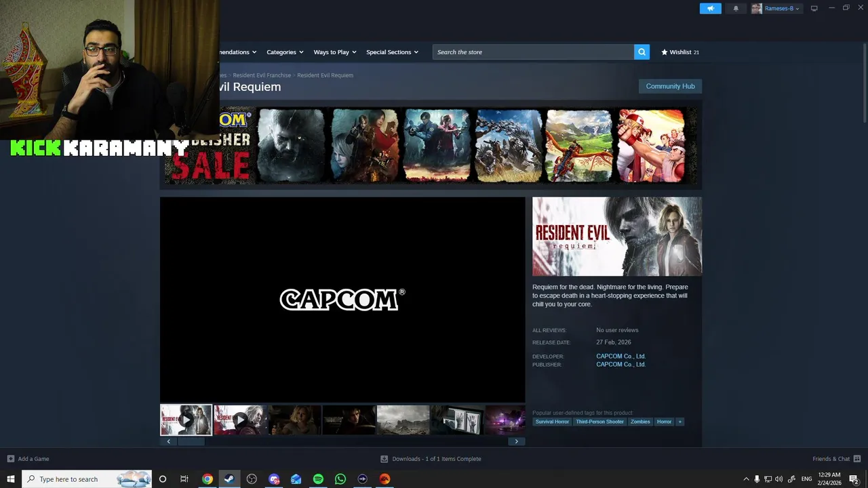
Task: Show hidden system tray icons
Action: (x=747, y=479)
